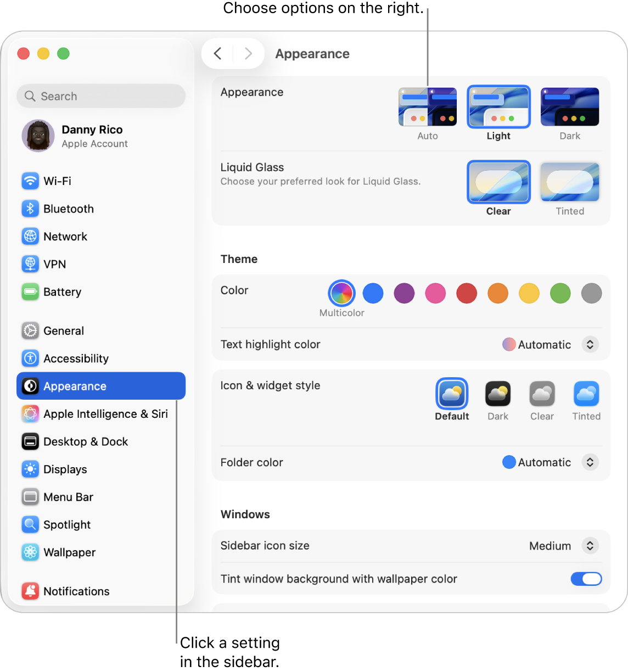The height and width of the screenshot is (672, 628).
Task: Choose the Tinted Liquid Glass look
Action: click(x=569, y=182)
